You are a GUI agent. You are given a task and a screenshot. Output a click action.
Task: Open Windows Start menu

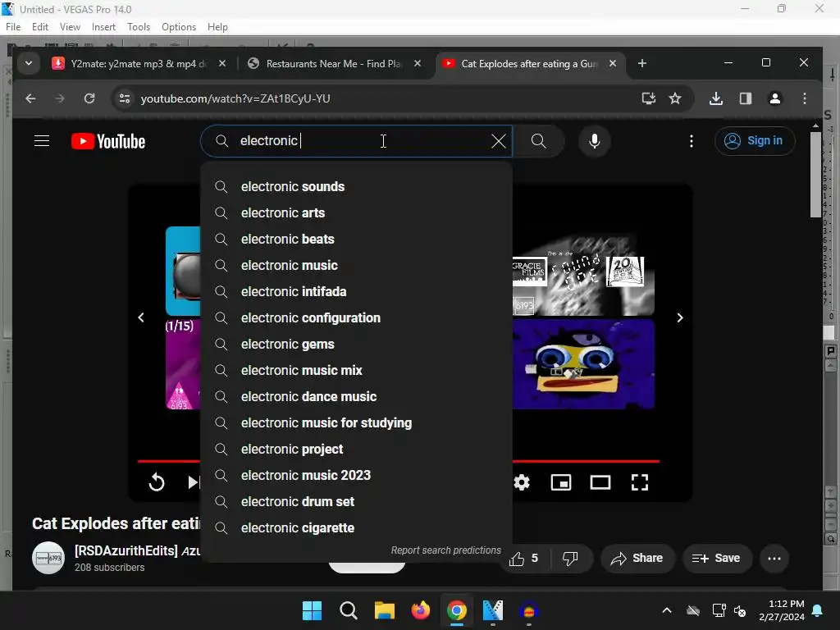[x=312, y=610]
